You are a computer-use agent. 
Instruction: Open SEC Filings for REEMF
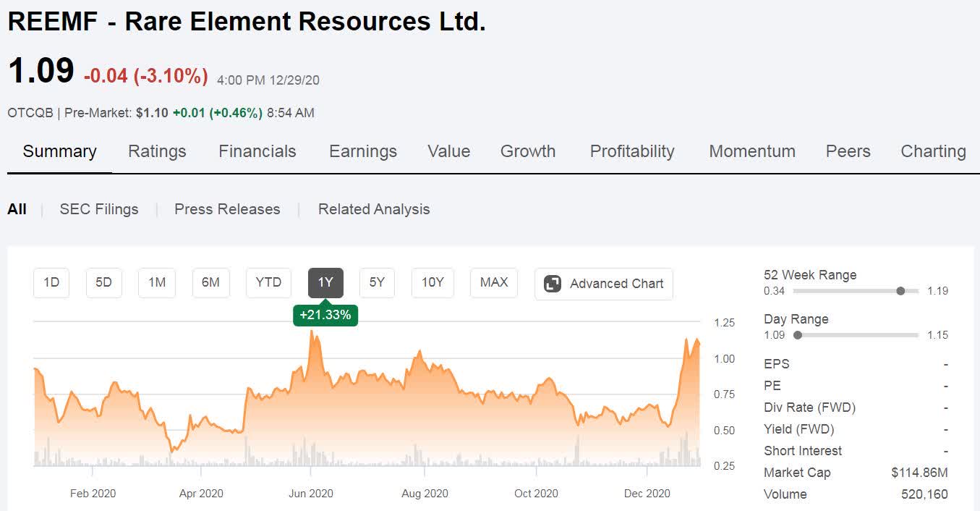click(99, 209)
